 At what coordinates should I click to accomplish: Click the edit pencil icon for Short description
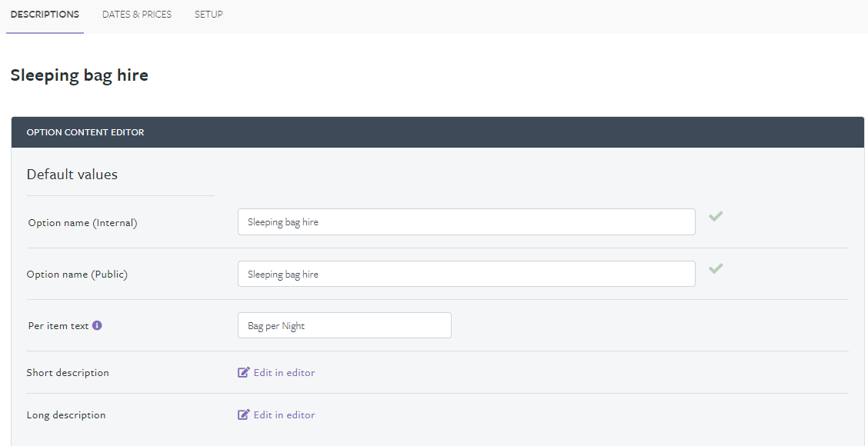[x=244, y=372]
